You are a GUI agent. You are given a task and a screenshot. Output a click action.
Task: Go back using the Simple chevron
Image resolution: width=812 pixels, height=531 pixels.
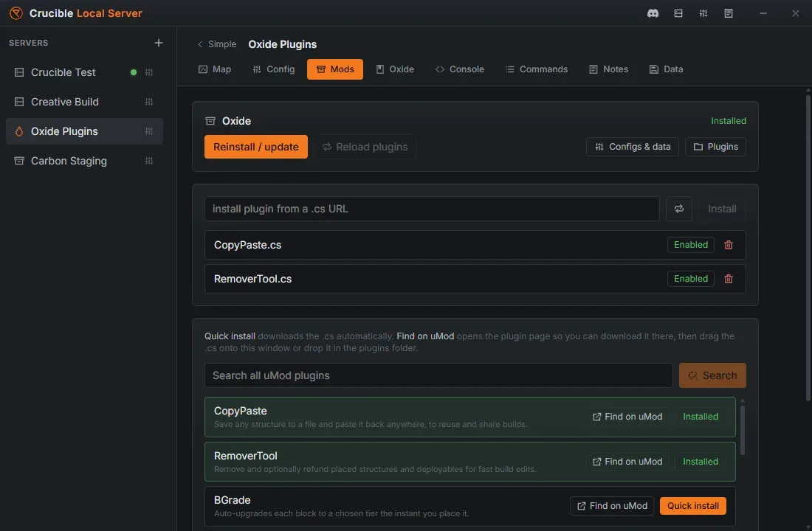click(x=216, y=44)
